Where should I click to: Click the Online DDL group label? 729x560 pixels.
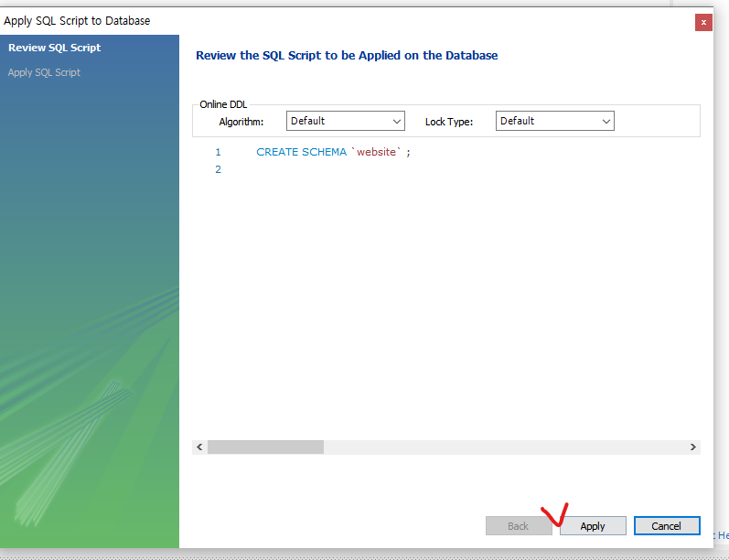point(223,104)
